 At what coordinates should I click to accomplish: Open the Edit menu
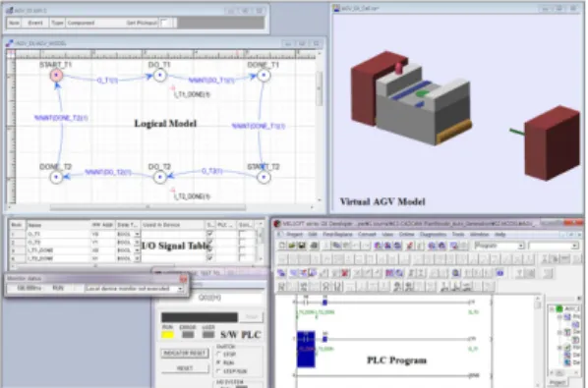click(x=313, y=235)
